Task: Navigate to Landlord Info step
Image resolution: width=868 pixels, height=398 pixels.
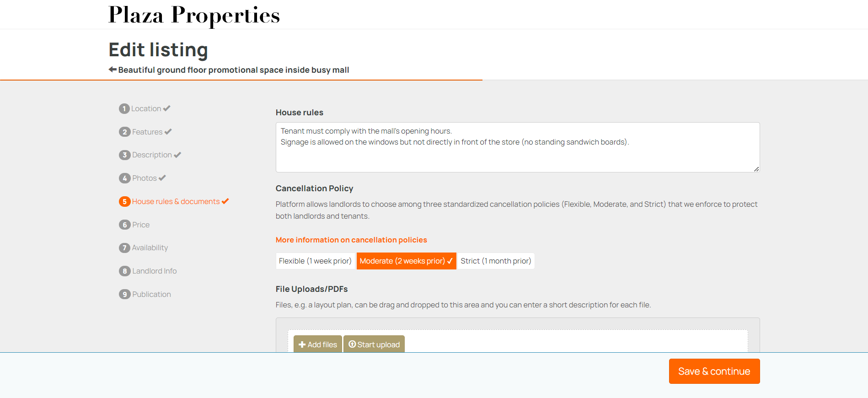Action: coord(154,271)
